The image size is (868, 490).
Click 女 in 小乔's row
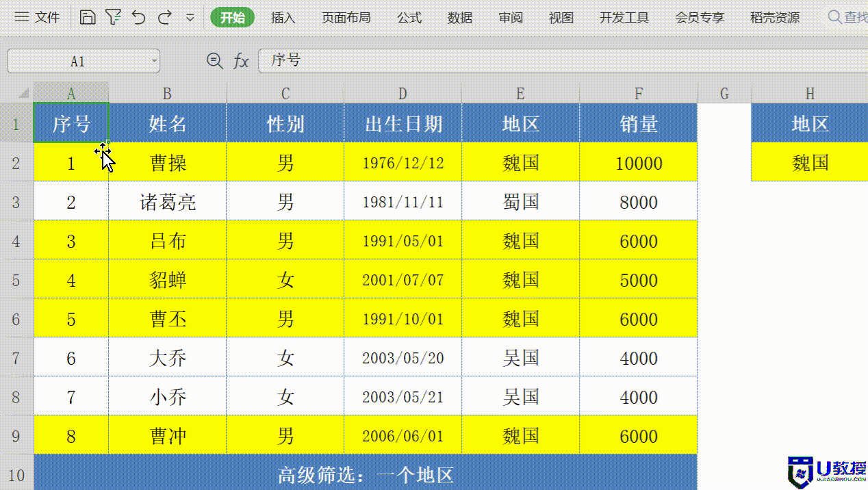coord(285,396)
